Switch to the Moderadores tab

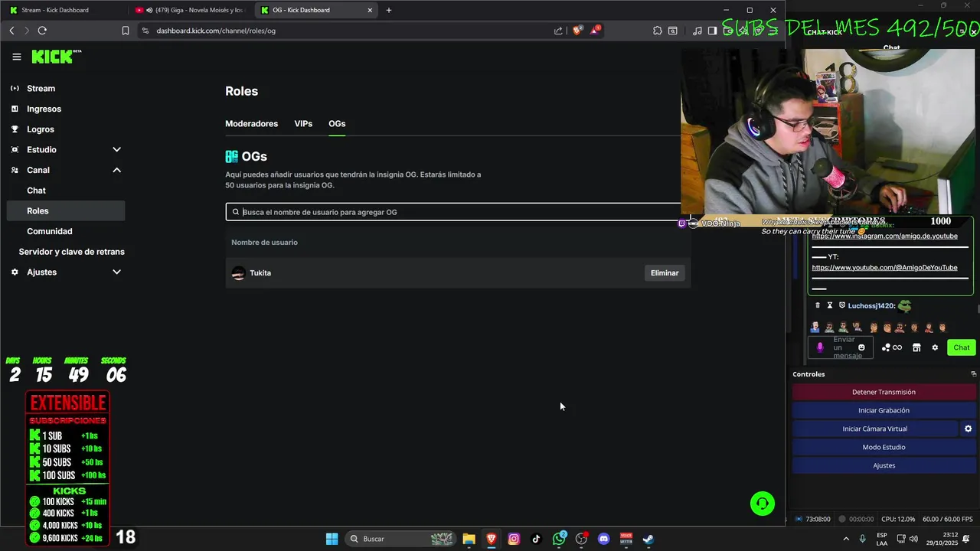(x=251, y=124)
